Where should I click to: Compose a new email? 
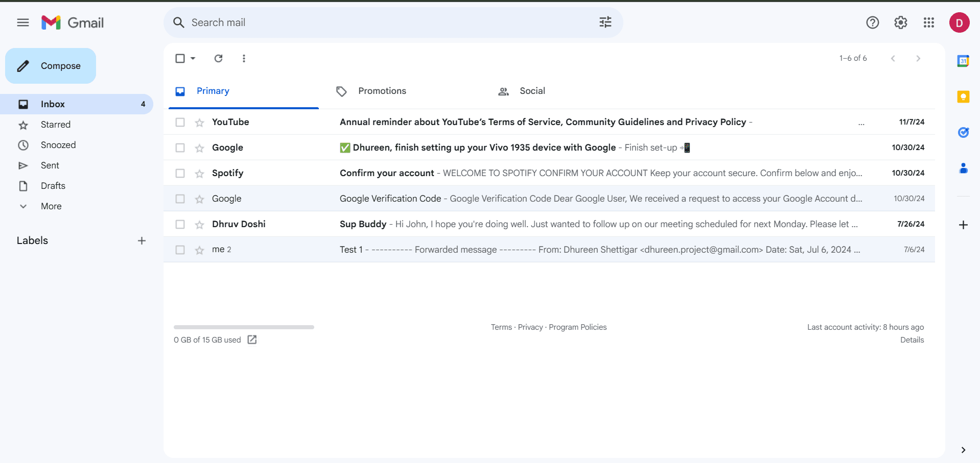[x=51, y=66]
